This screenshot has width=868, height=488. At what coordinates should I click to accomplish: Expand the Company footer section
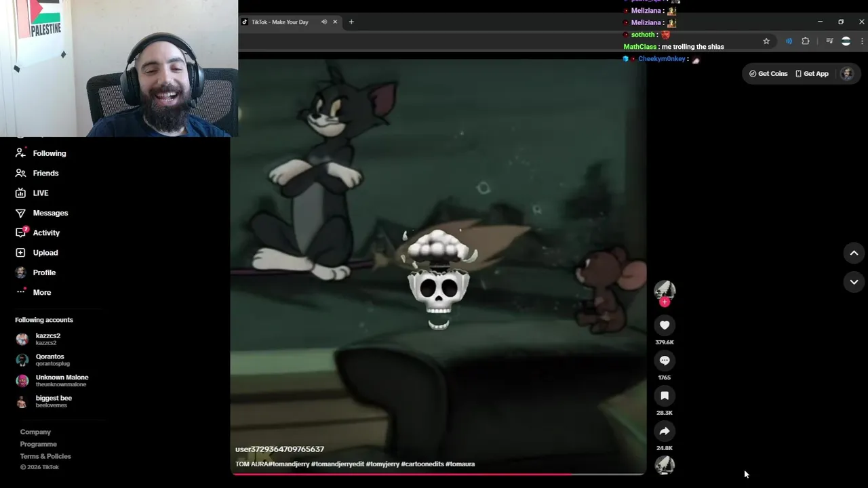(x=35, y=432)
